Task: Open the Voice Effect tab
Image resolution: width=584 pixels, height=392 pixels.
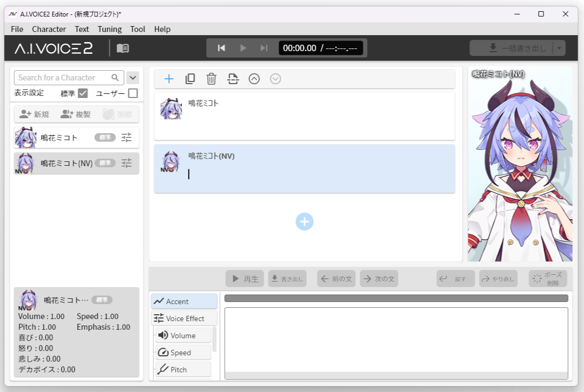Action: [x=184, y=318]
